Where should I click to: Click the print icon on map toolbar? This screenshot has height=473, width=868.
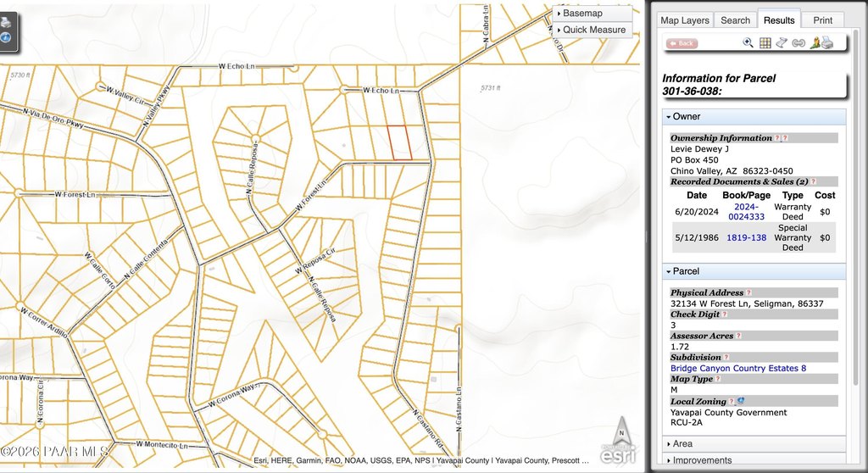5,23
